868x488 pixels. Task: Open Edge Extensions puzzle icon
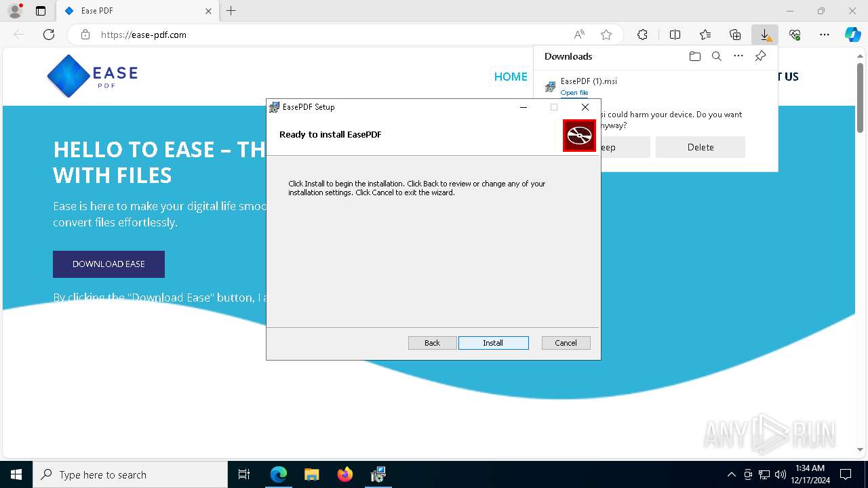point(642,35)
